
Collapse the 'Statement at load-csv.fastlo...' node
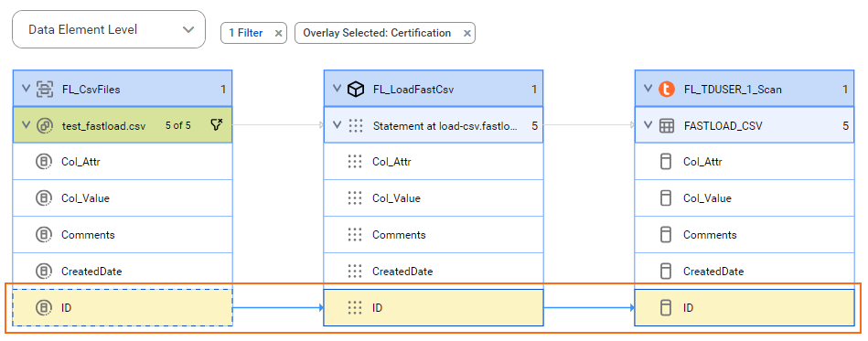337,125
